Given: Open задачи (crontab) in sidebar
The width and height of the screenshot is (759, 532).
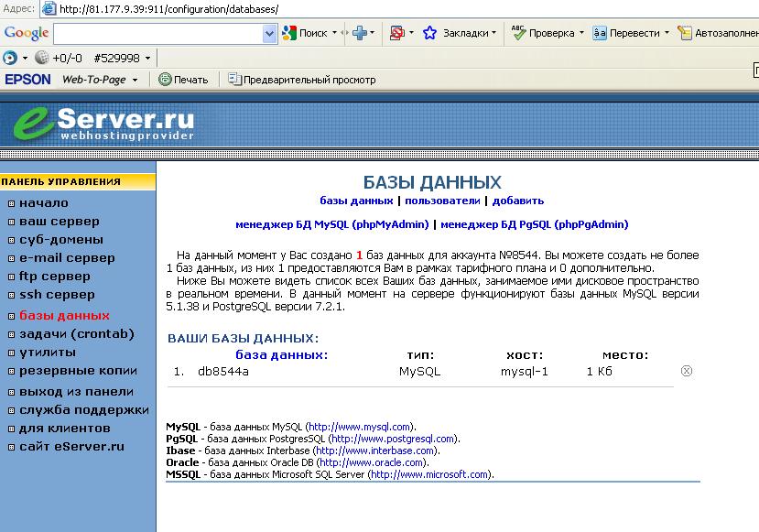Looking at the screenshot, I should click(77, 334).
